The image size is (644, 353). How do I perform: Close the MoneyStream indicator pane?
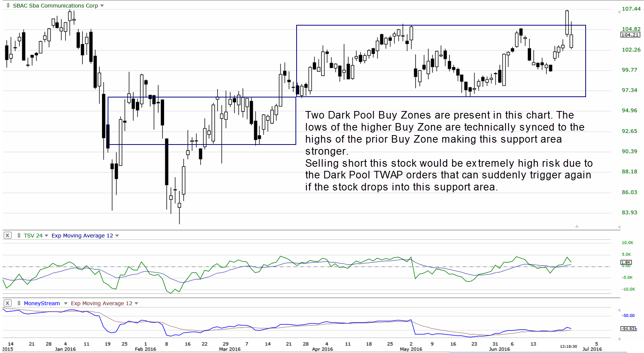pyautogui.click(x=8, y=303)
